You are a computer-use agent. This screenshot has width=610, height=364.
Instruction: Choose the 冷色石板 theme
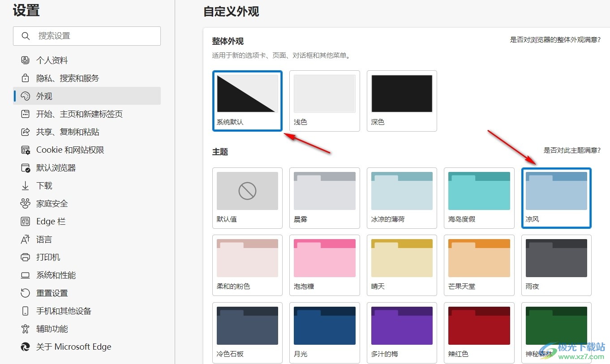coord(247,333)
